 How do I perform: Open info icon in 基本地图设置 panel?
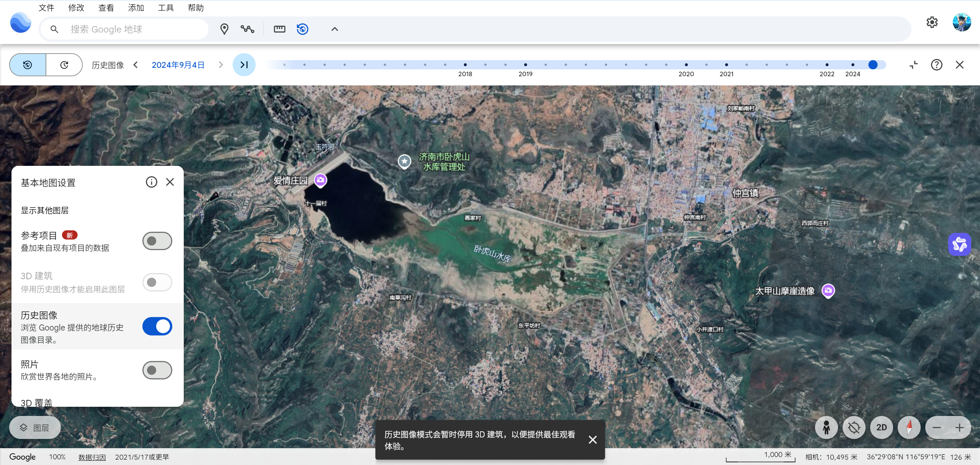tap(152, 182)
